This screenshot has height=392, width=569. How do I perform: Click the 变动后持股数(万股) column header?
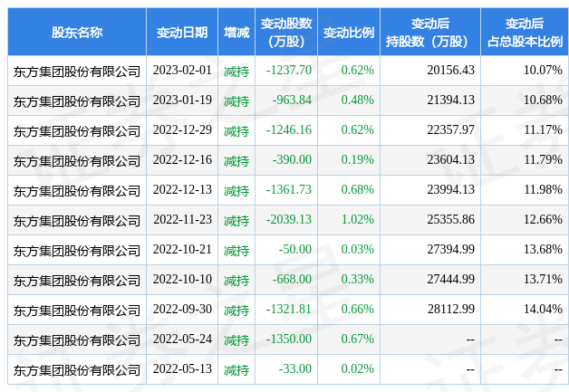tap(430, 33)
